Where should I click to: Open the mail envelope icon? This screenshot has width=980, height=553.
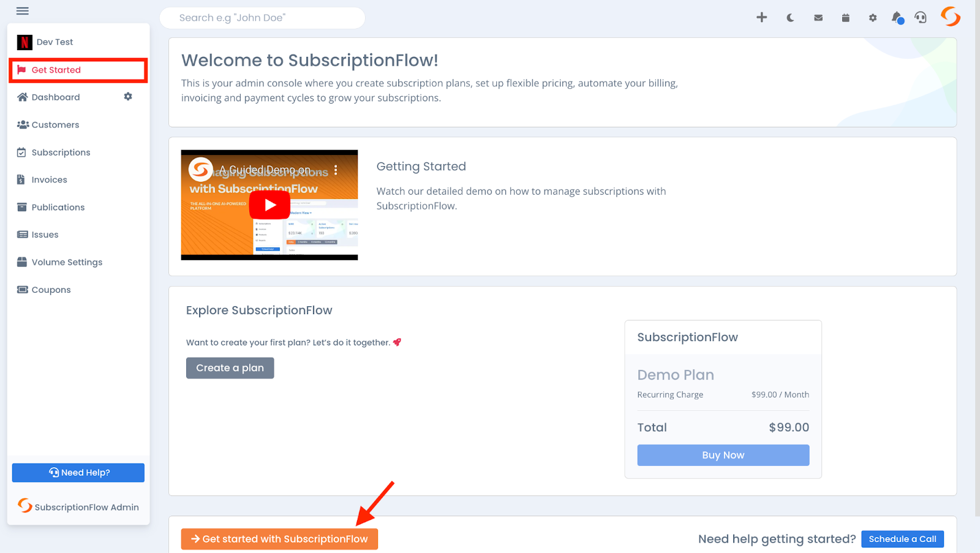point(818,18)
